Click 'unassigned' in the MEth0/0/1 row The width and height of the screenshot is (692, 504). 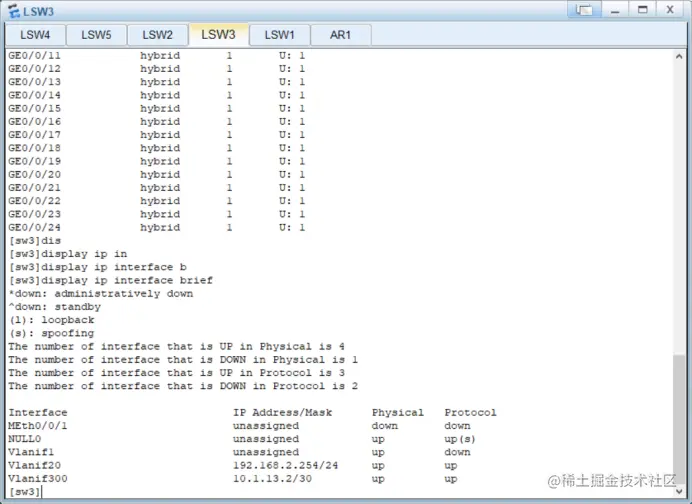[266, 426]
